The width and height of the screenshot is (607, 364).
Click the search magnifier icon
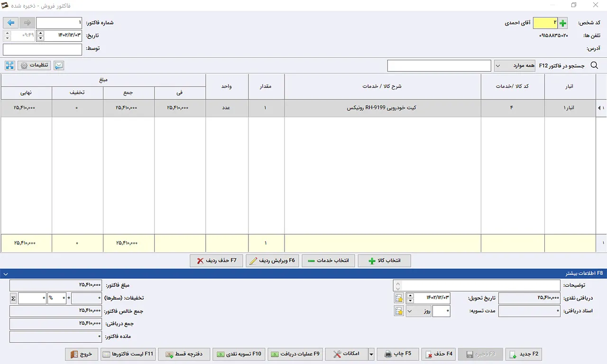[x=594, y=66]
